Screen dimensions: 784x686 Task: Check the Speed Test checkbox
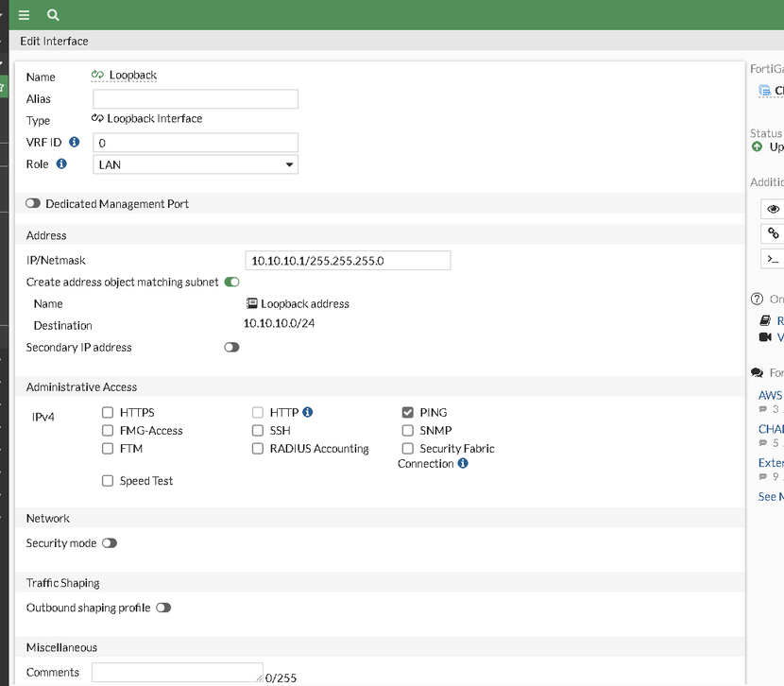tap(108, 481)
